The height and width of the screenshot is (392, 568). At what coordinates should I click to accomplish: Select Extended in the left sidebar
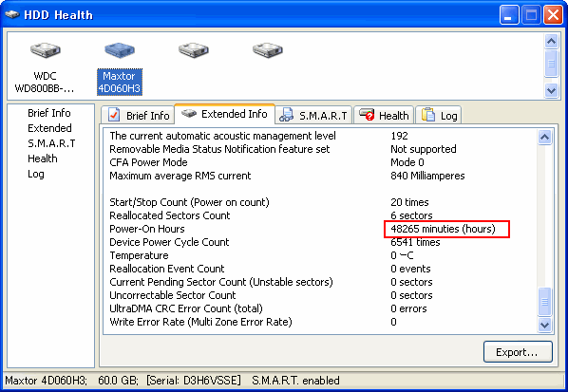(49, 128)
